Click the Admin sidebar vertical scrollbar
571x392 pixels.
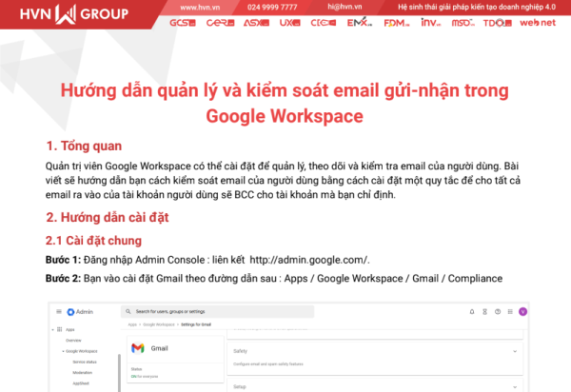(x=119, y=373)
